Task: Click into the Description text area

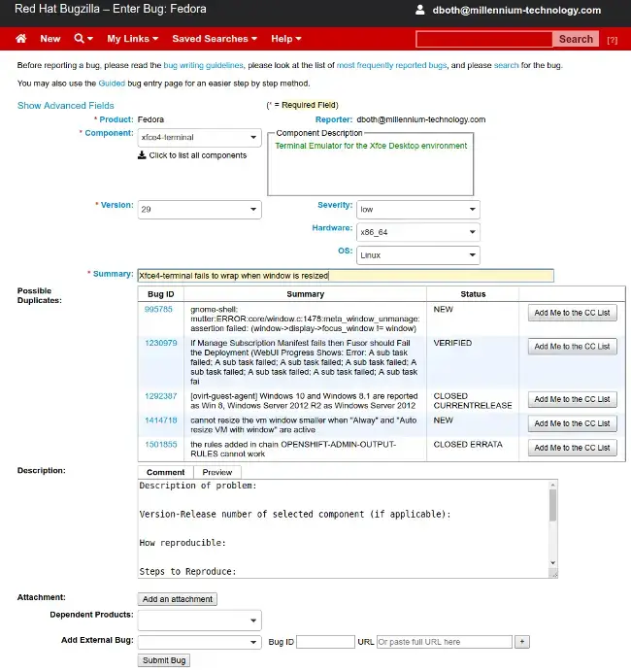Action: [x=343, y=528]
